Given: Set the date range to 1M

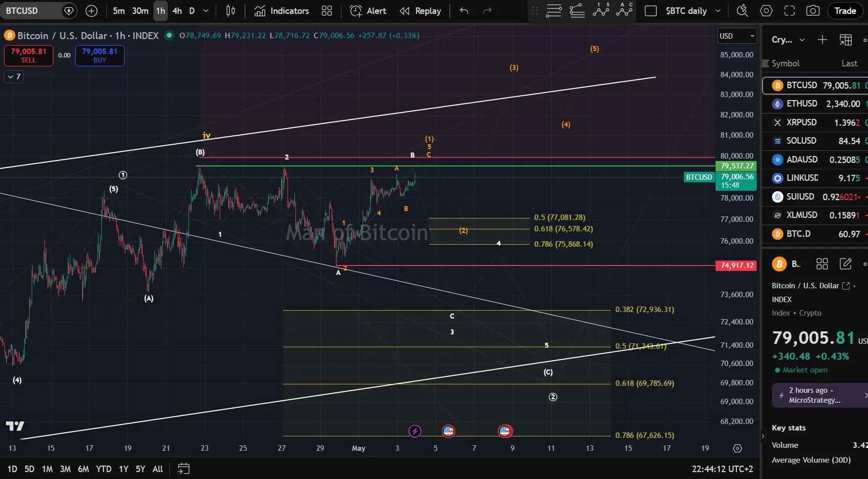Looking at the screenshot, I should [x=47, y=469].
